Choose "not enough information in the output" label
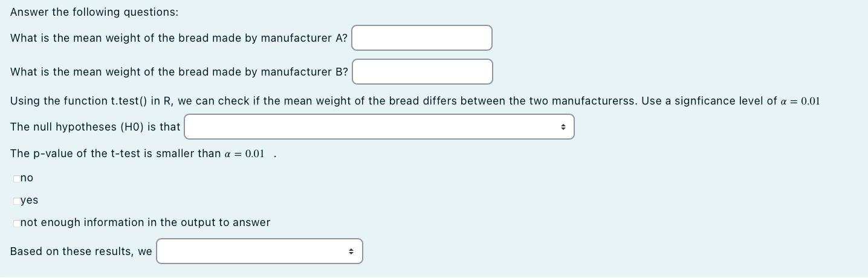 click(145, 222)
